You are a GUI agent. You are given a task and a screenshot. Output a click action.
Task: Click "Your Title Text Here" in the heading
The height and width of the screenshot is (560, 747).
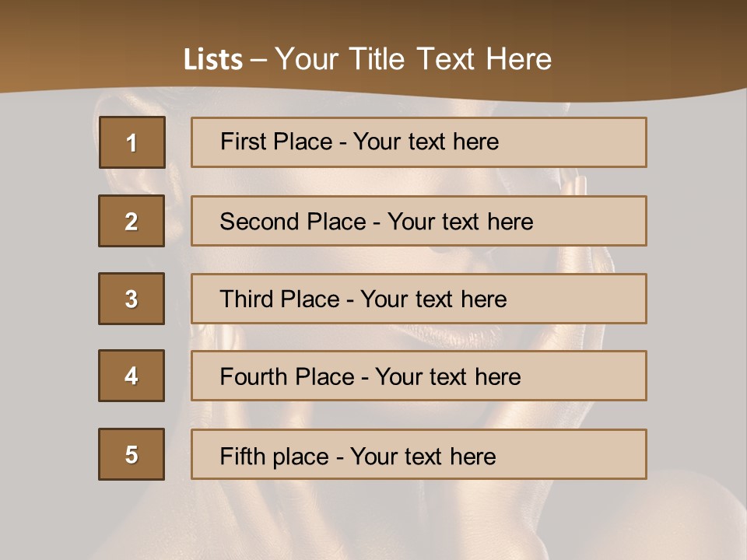pyautogui.click(x=413, y=60)
